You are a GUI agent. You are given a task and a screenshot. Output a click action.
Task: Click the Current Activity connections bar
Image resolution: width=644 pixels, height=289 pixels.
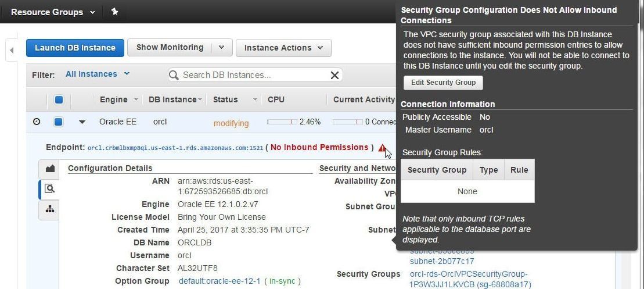[347, 122]
